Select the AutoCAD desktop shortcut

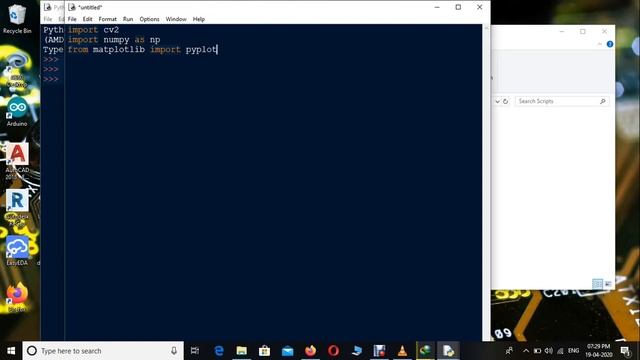pos(17,161)
